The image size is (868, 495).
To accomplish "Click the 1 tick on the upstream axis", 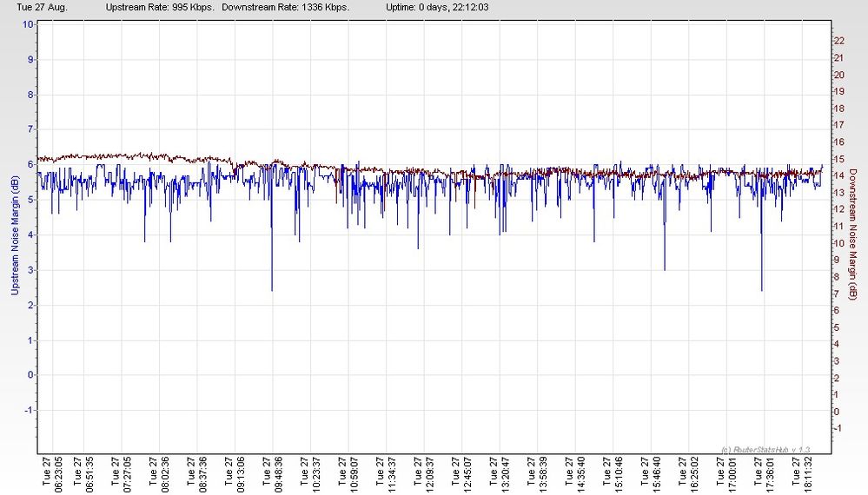I will click(30, 340).
